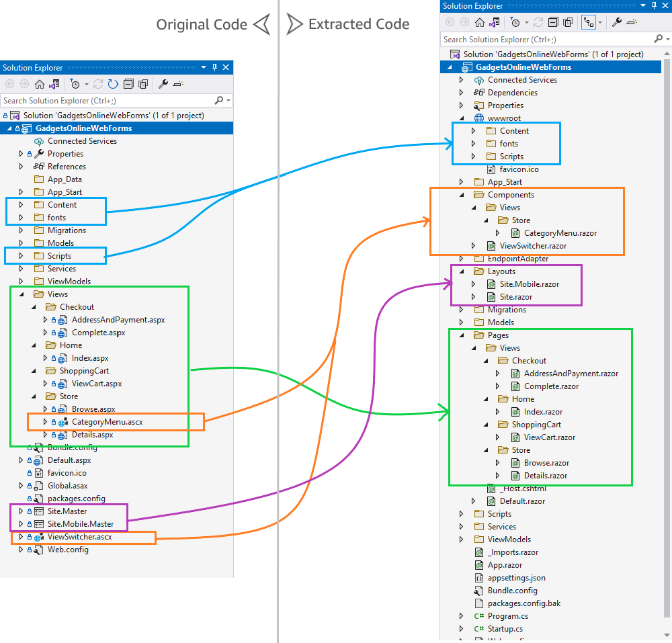Toggle Show All Files in the right panel
Image resolution: width=672 pixels, height=643 pixels.
coord(567,22)
